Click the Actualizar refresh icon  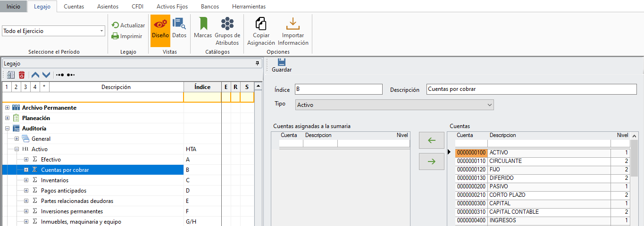[115, 25]
